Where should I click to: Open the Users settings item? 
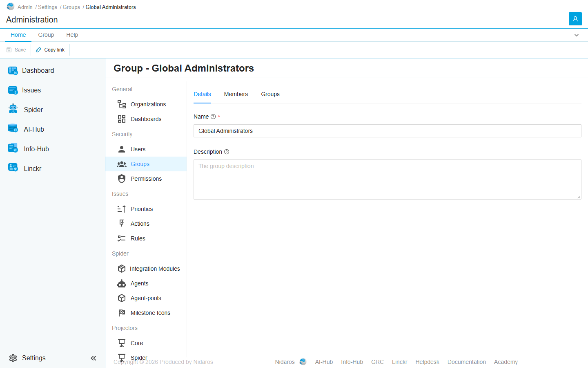[146, 149]
